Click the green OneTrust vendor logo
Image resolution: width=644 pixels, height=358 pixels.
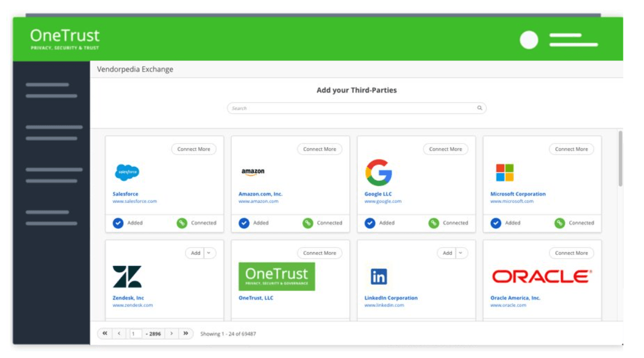coord(277,277)
